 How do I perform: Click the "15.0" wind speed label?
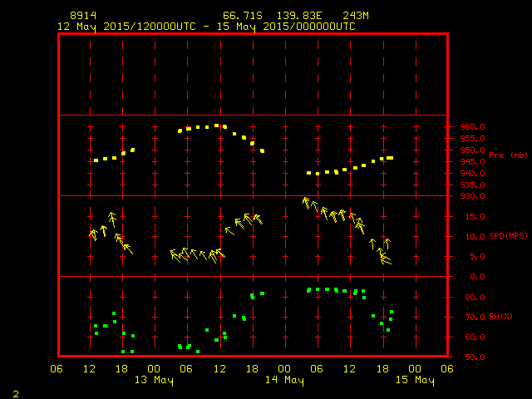pos(475,217)
